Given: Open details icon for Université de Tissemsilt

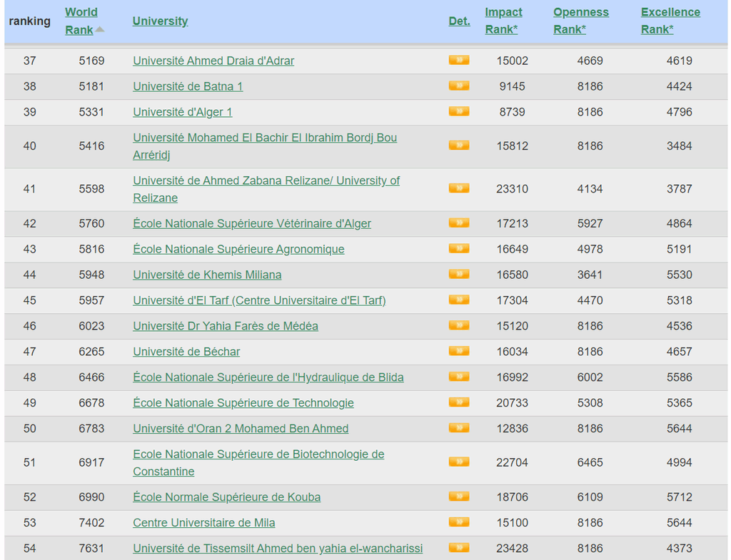Looking at the screenshot, I should click(x=459, y=547).
